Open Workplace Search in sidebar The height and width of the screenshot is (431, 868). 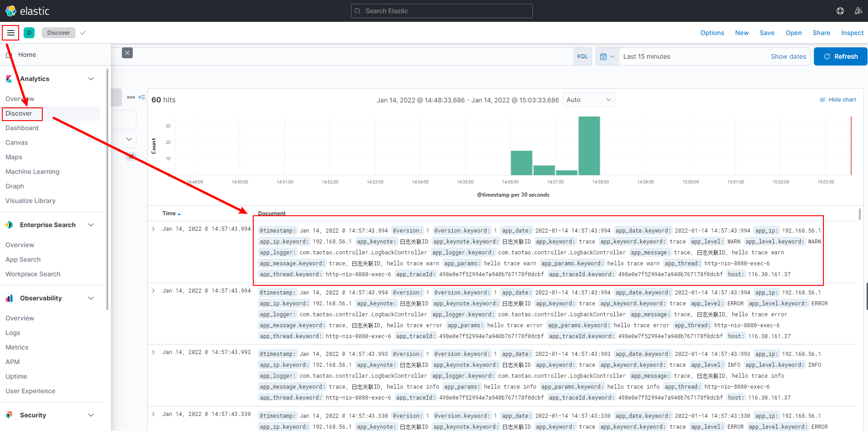coord(33,274)
